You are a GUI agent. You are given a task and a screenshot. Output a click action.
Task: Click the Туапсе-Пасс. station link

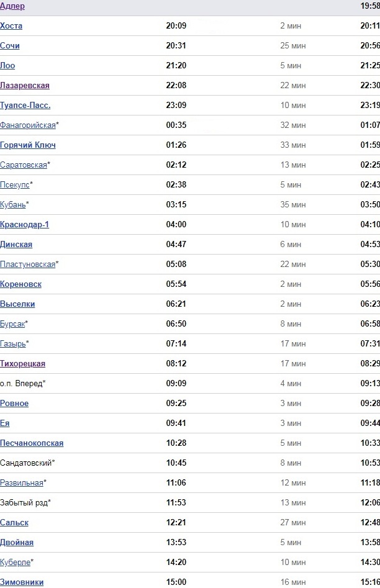[25, 106]
